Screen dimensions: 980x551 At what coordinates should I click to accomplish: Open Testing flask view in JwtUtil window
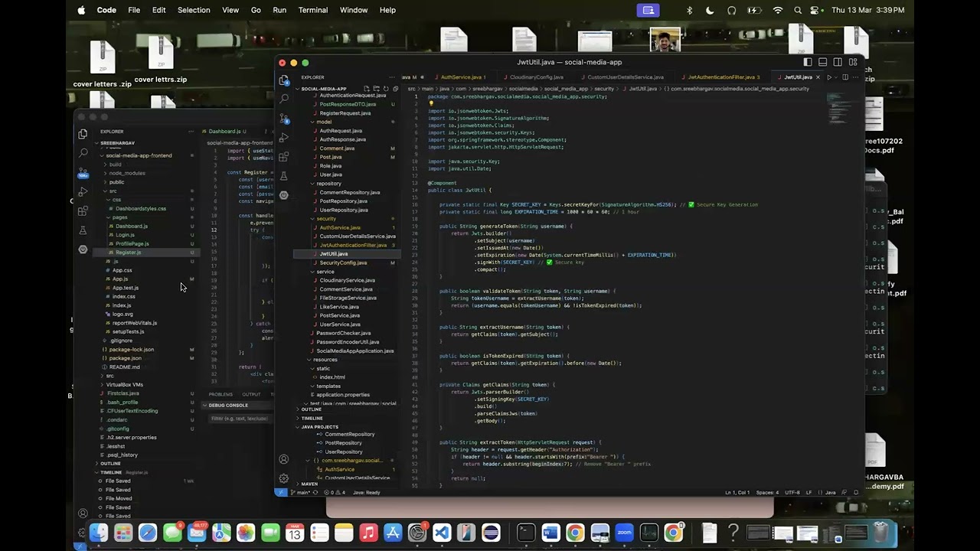tap(284, 175)
